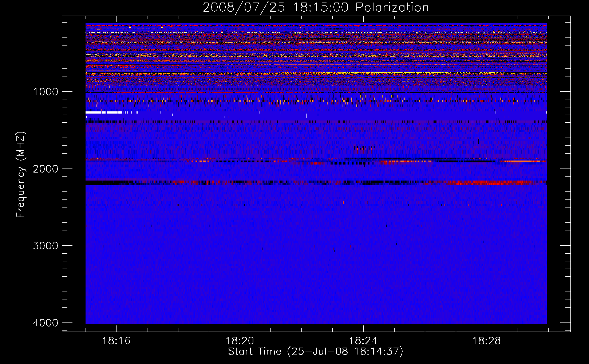Image resolution: width=589 pixels, height=364 pixels.
Task: Click the 18:28 time tick label
Action: coord(486,341)
